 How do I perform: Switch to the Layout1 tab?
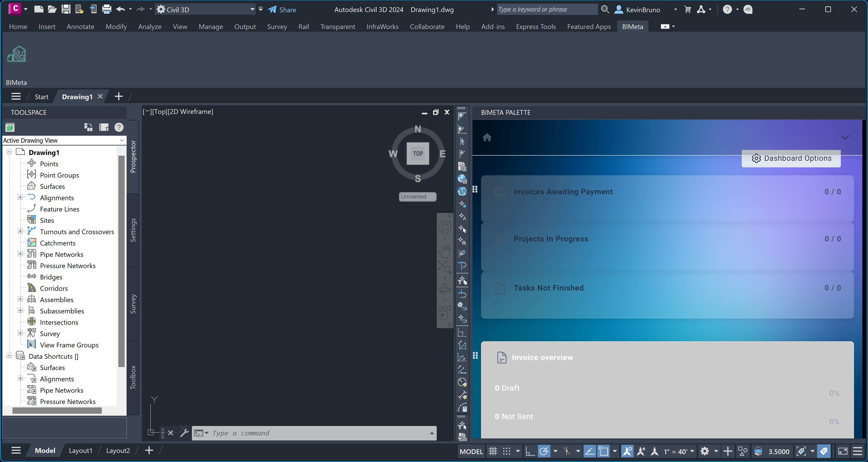point(81,450)
